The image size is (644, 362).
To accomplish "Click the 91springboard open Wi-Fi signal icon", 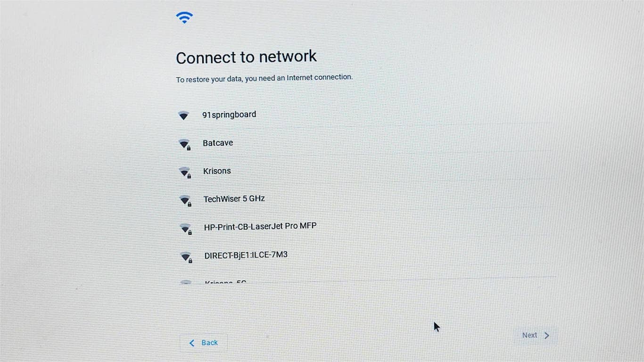I will (x=183, y=115).
